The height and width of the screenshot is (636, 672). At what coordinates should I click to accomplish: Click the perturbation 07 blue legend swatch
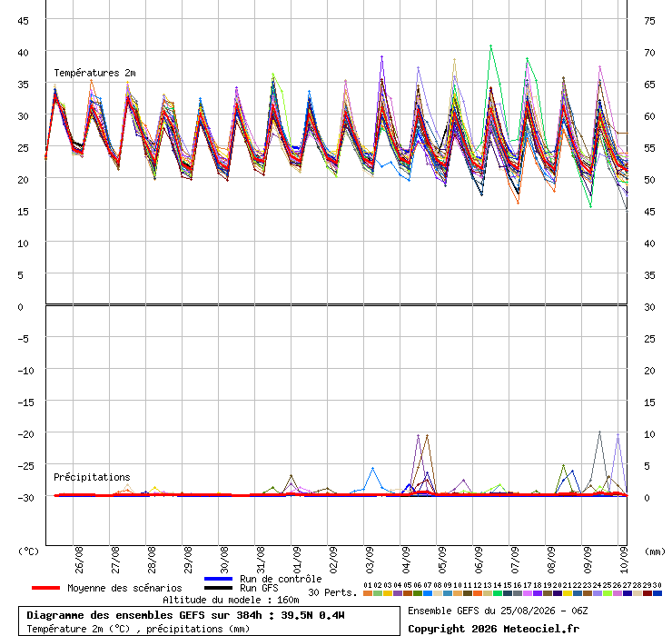click(428, 593)
